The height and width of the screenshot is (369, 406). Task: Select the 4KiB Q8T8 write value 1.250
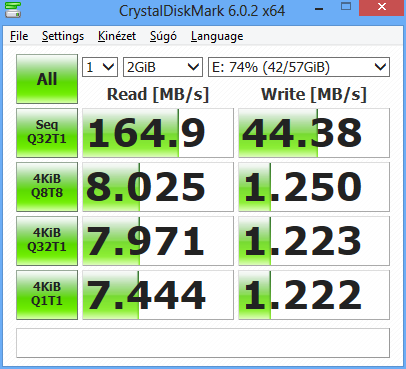click(x=314, y=187)
